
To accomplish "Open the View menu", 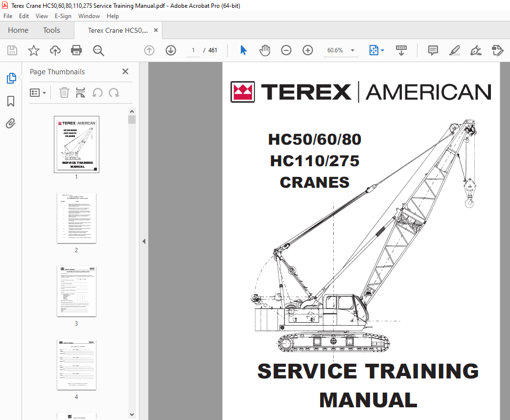I will click(x=42, y=16).
